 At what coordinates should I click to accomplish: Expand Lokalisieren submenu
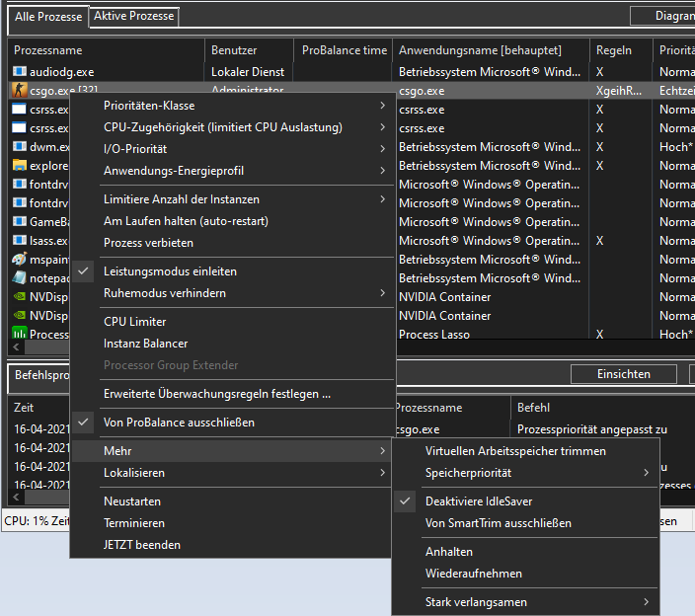point(231,473)
